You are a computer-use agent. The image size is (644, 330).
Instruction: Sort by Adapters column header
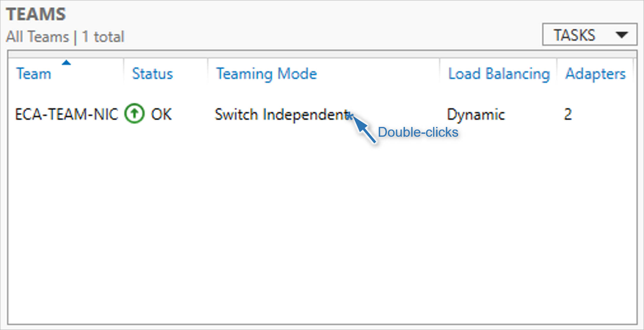(595, 74)
